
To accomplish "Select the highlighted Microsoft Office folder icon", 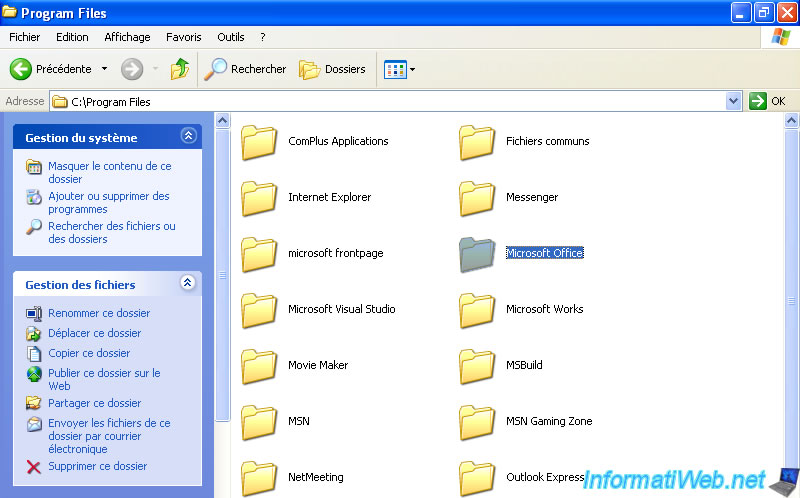I will click(x=477, y=254).
